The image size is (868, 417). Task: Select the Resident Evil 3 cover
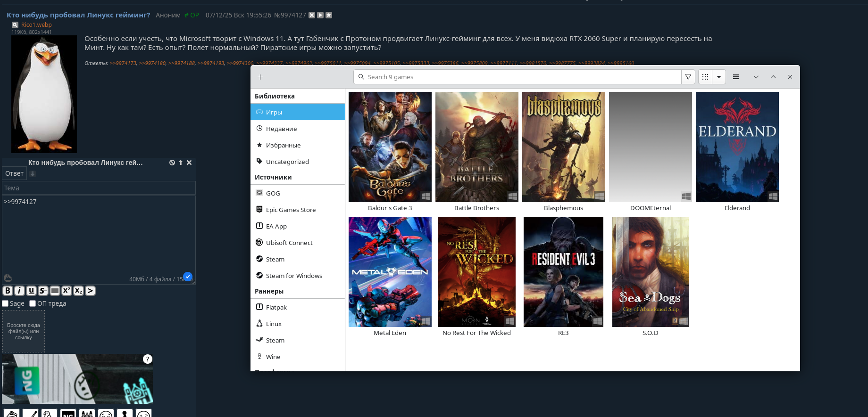[x=564, y=272]
